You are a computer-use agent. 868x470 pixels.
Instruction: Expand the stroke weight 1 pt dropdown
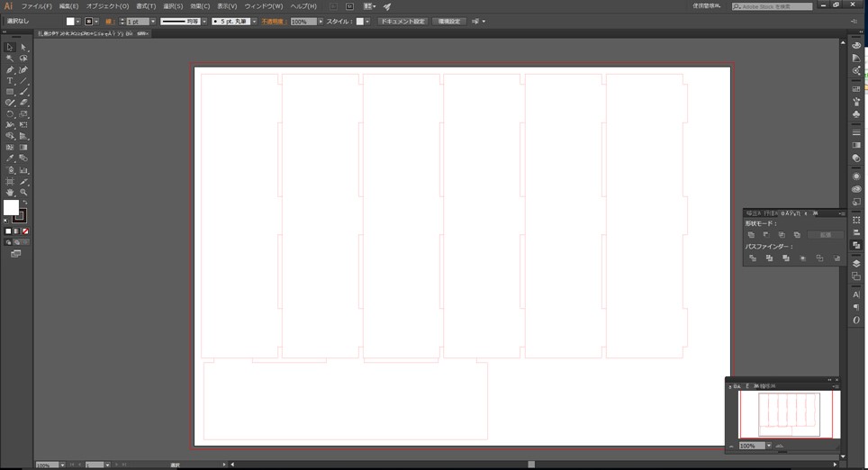153,22
